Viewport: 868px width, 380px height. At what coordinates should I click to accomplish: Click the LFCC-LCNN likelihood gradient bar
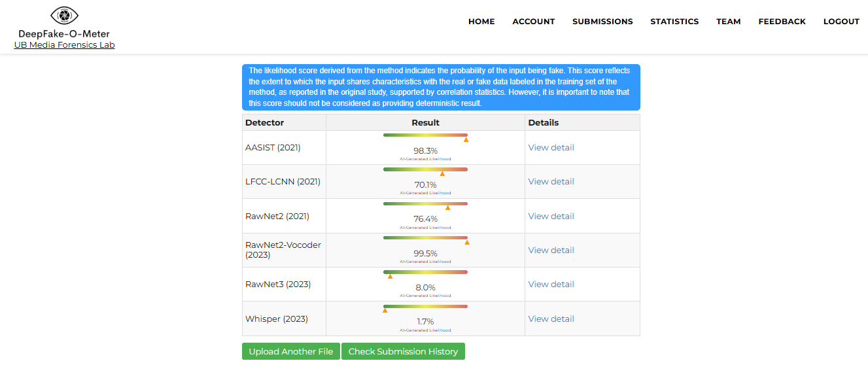pos(425,169)
